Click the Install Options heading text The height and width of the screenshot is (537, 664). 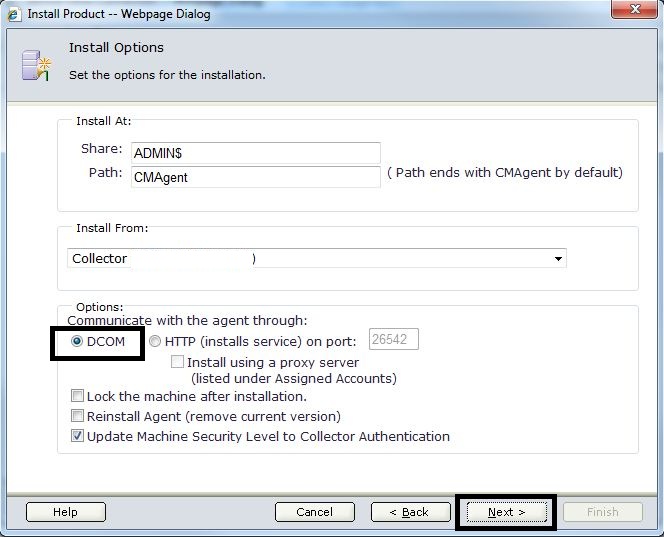pos(116,48)
